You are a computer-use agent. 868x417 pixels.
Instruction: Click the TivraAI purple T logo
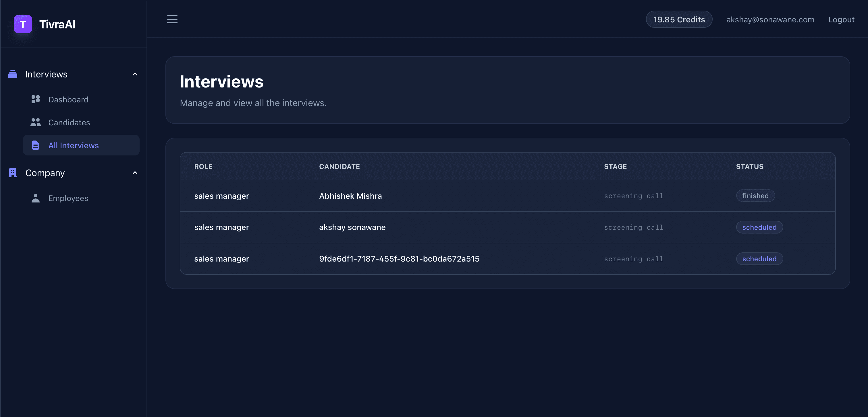[23, 24]
